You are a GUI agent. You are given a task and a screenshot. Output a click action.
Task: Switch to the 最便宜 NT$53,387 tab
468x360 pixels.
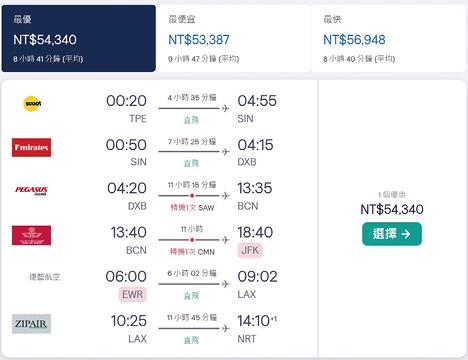(x=233, y=38)
